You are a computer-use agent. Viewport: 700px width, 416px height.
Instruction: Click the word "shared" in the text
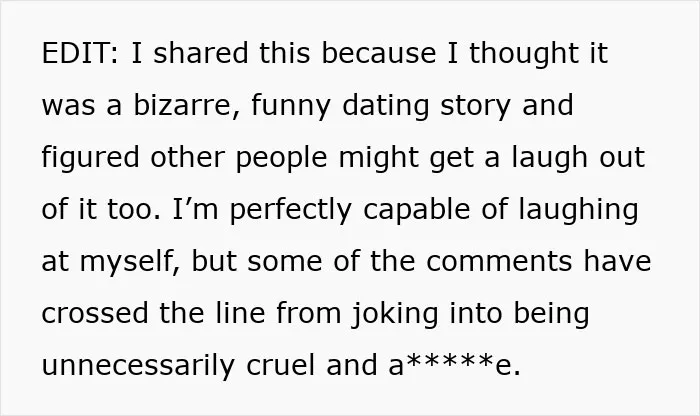201,53
